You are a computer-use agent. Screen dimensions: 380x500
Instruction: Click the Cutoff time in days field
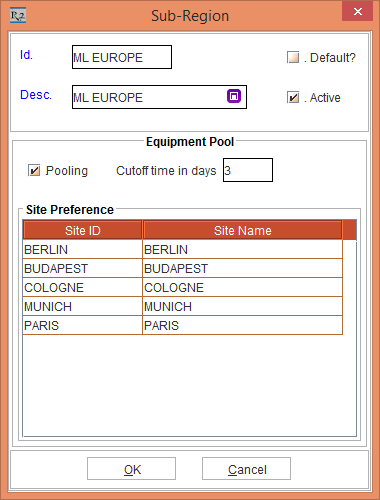[248, 170]
